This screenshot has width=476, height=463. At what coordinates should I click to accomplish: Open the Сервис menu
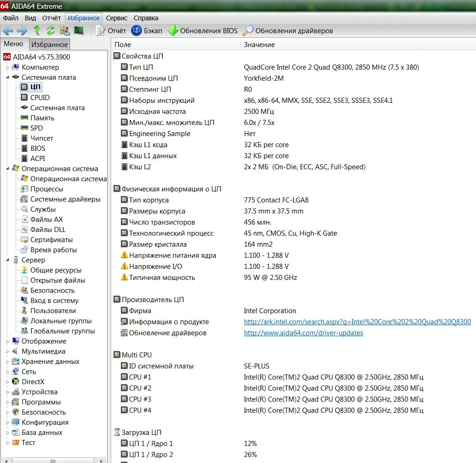click(x=117, y=18)
